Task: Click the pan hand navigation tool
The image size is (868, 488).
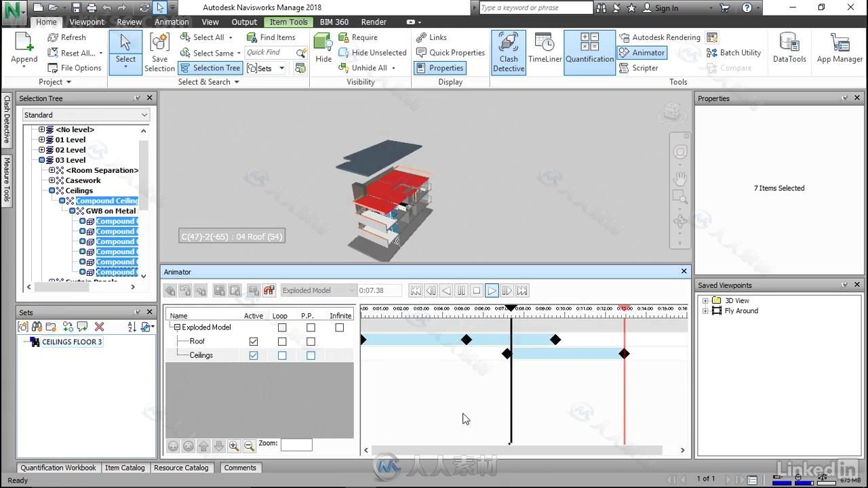Action: (680, 178)
